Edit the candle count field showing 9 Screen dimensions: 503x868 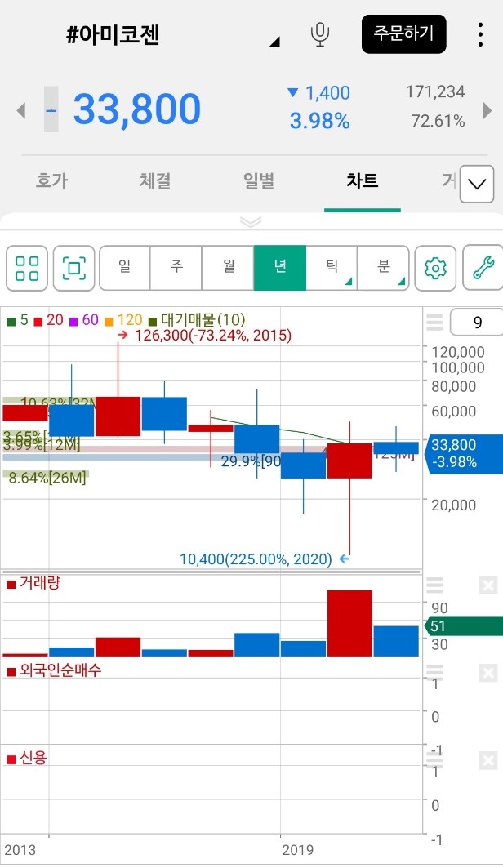click(476, 323)
